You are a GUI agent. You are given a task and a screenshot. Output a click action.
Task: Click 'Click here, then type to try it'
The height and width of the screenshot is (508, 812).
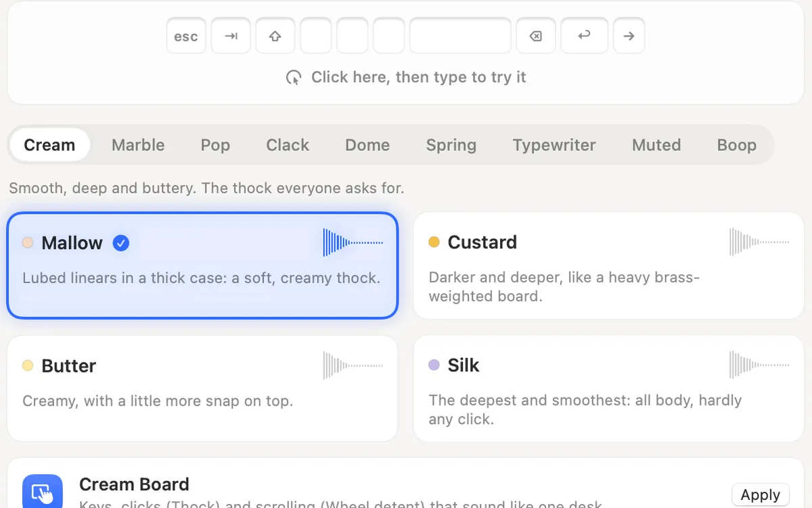pos(418,77)
